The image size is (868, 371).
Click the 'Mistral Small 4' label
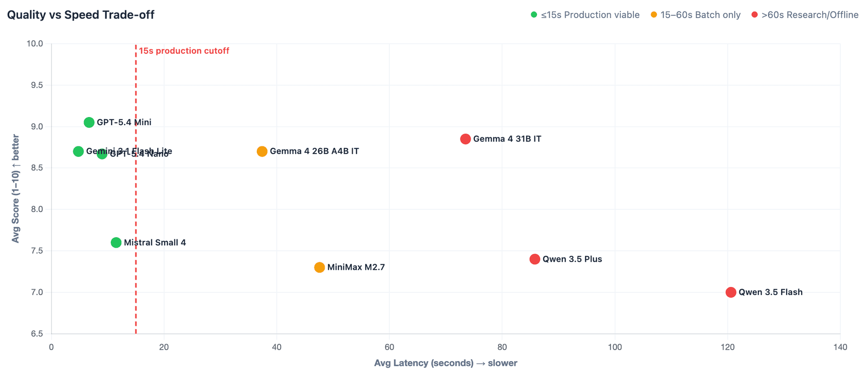pyautogui.click(x=155, y=243)
